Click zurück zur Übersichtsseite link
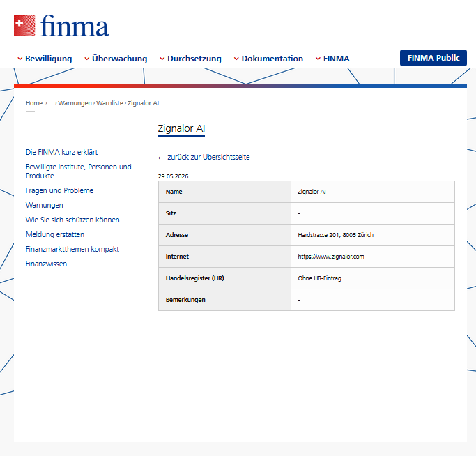This screenshot has height=456, width=476. (x=208, y=157)
